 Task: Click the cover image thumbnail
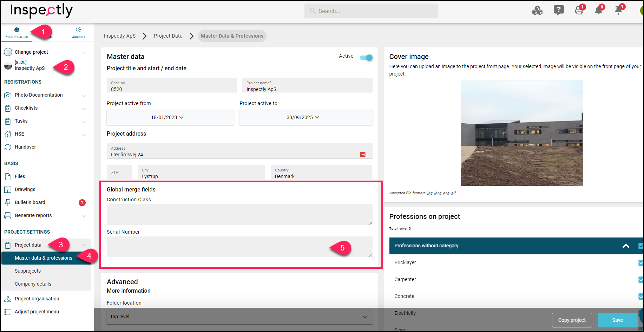pos(522,133)
